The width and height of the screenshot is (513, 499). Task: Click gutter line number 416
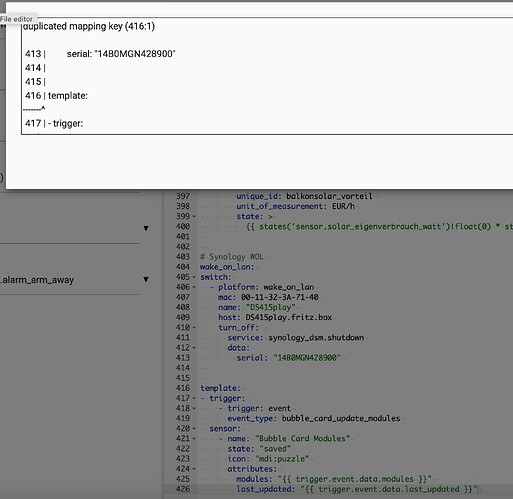pyautogui.click(x=183, y=388)
